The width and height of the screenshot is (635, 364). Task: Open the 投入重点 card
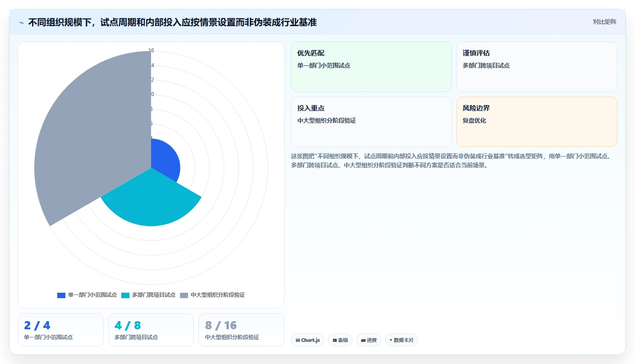click(x=371, y=122)
